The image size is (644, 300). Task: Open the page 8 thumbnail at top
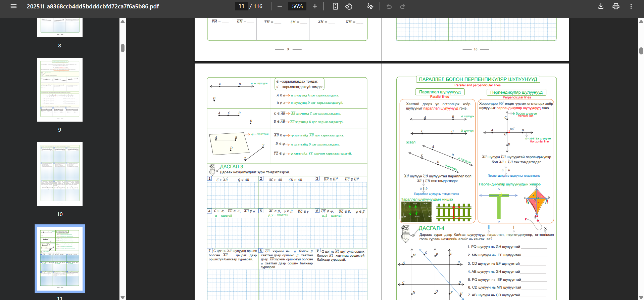60,28
